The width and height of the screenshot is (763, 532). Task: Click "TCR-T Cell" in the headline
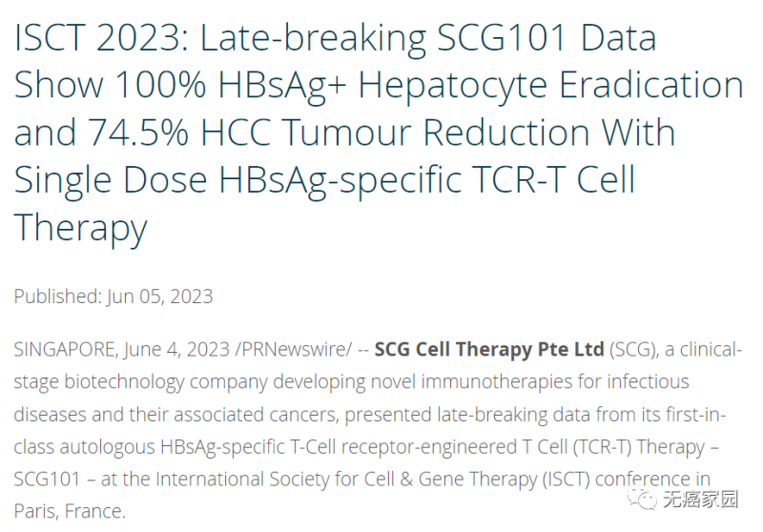tap(553, 180)
